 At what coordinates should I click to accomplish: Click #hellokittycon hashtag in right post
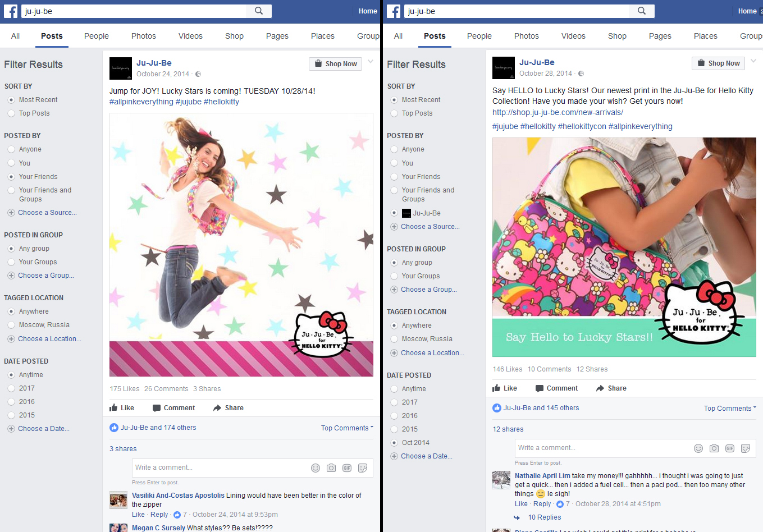582,126
